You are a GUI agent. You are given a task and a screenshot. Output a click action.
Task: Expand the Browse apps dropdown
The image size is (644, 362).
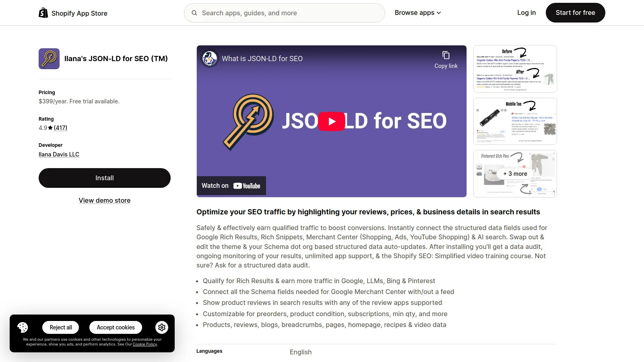pos(418,13)
